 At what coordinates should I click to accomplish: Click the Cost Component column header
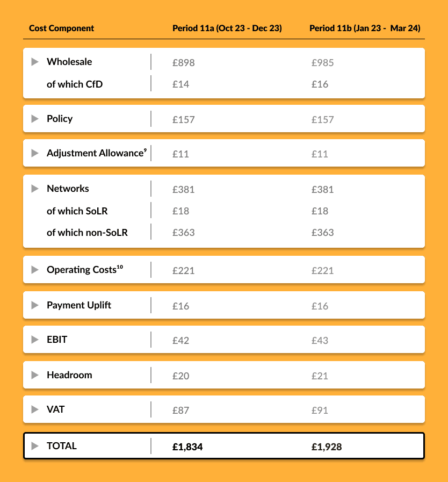tap(61, 28)
